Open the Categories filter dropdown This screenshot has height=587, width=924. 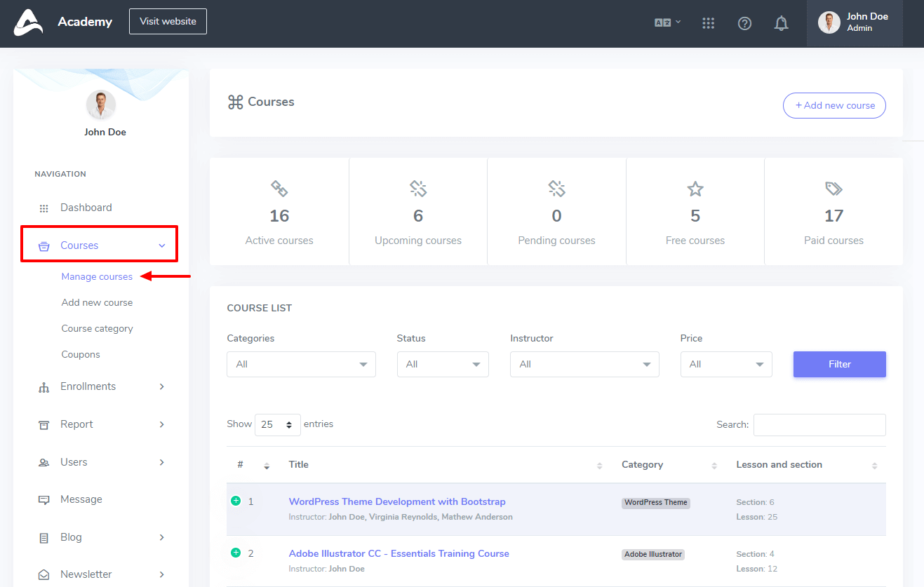(x=301, y=365)
